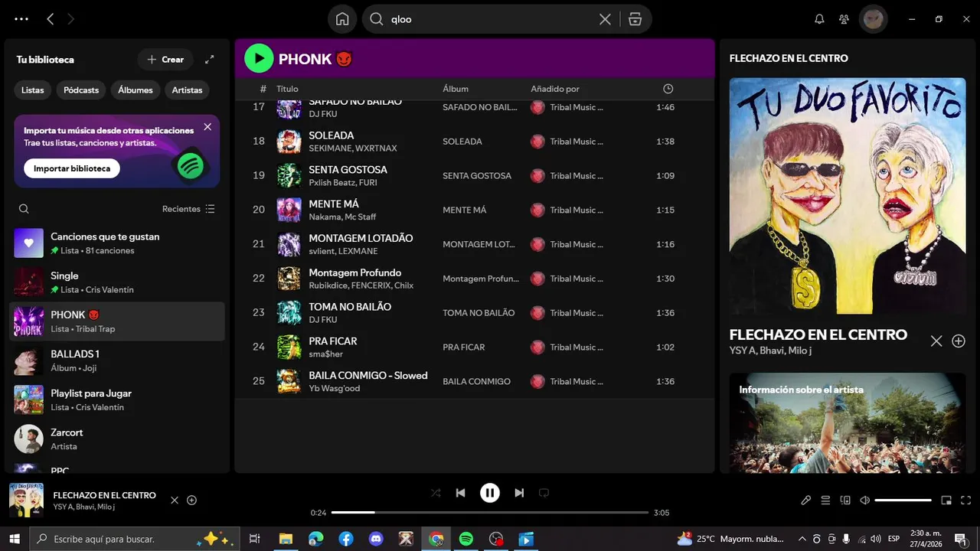Search within your library

point(24,209)
